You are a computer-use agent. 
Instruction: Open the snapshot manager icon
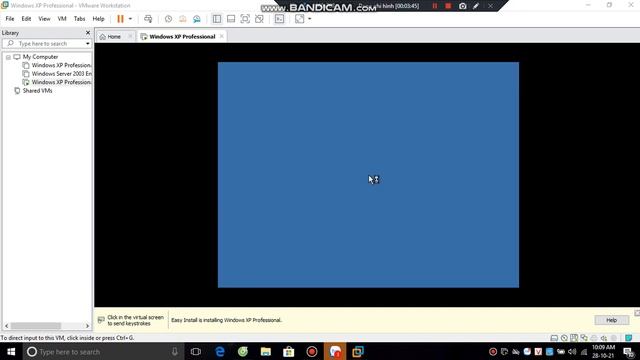click(197, 19)
